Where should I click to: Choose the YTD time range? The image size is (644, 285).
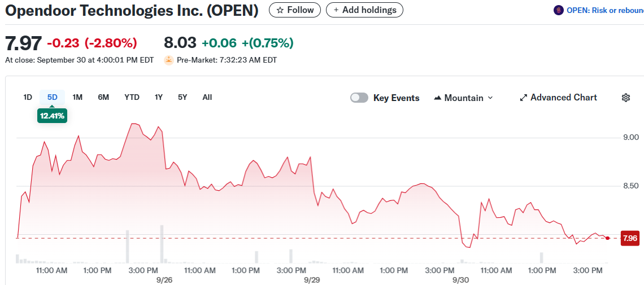click(132, 97)
